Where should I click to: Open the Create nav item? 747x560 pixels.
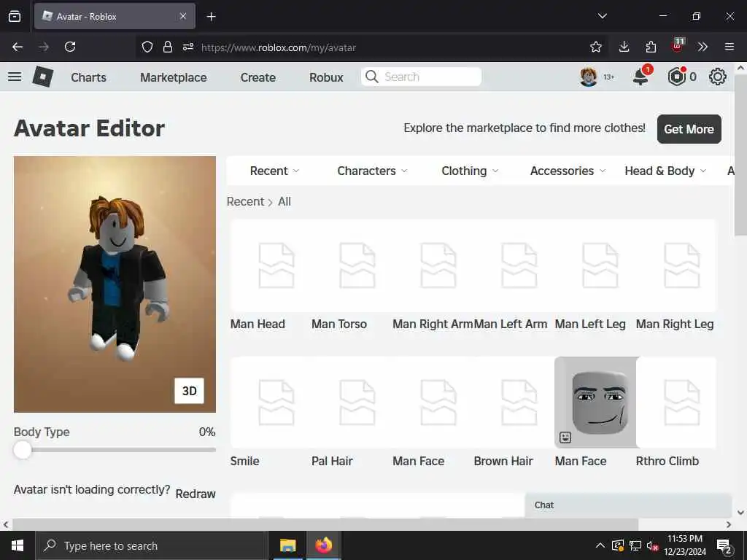click(258, 77)
